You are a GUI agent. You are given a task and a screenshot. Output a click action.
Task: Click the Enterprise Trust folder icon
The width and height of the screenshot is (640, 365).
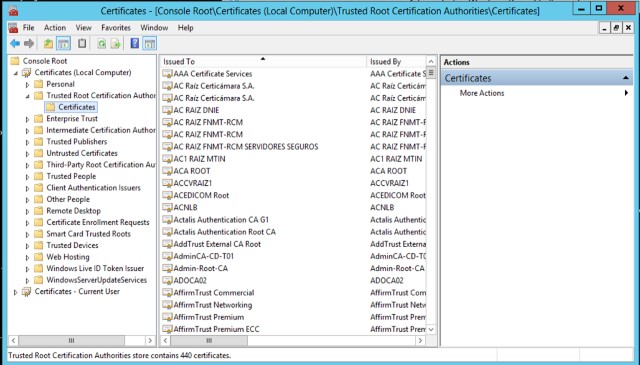39,118
